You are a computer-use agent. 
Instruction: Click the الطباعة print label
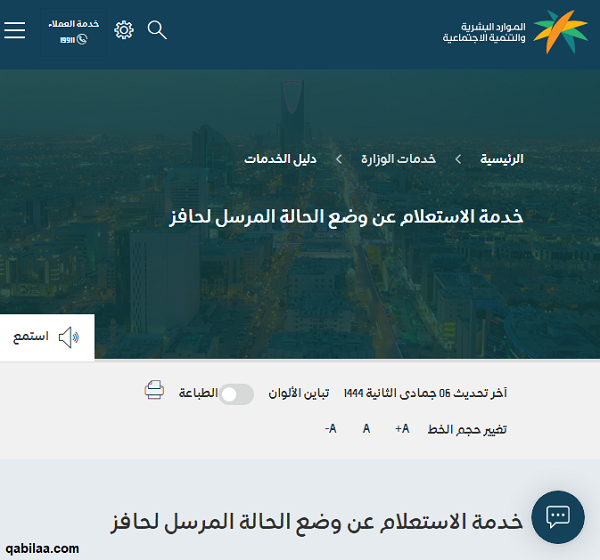[198, 393]
